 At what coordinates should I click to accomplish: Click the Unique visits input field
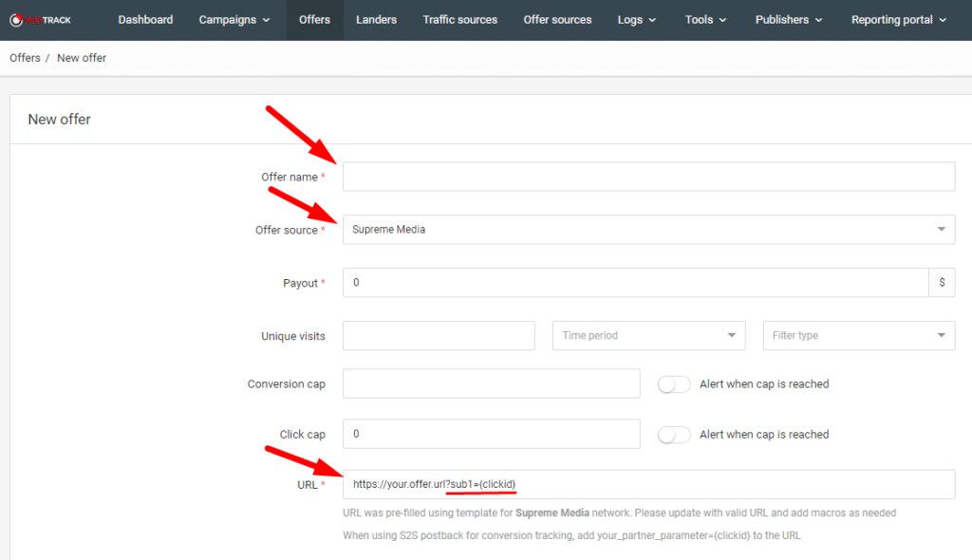pyautogui.click(x=439, y=335)
